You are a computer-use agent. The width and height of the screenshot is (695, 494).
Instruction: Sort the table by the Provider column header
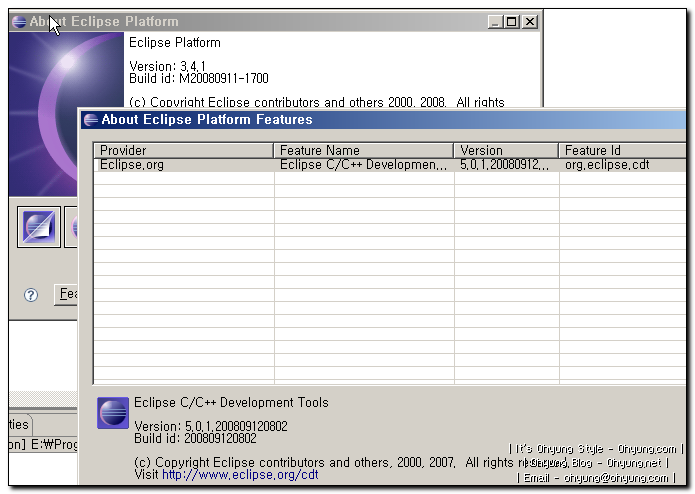183,150
